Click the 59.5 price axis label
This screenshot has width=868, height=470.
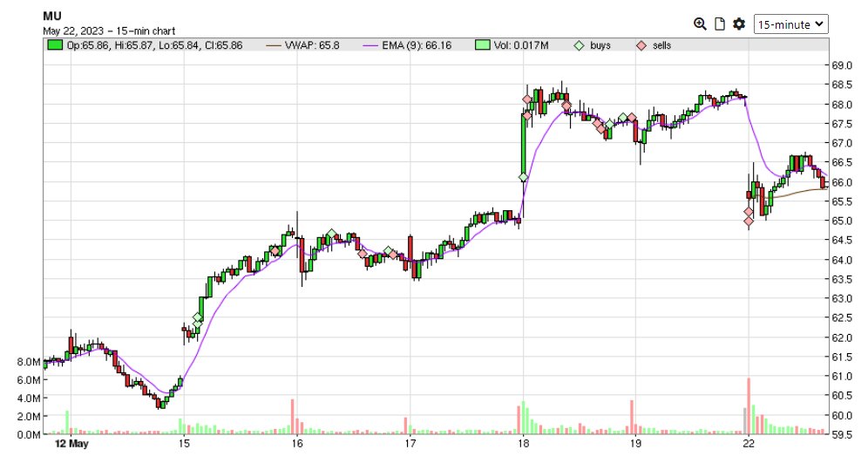point(842,434)
